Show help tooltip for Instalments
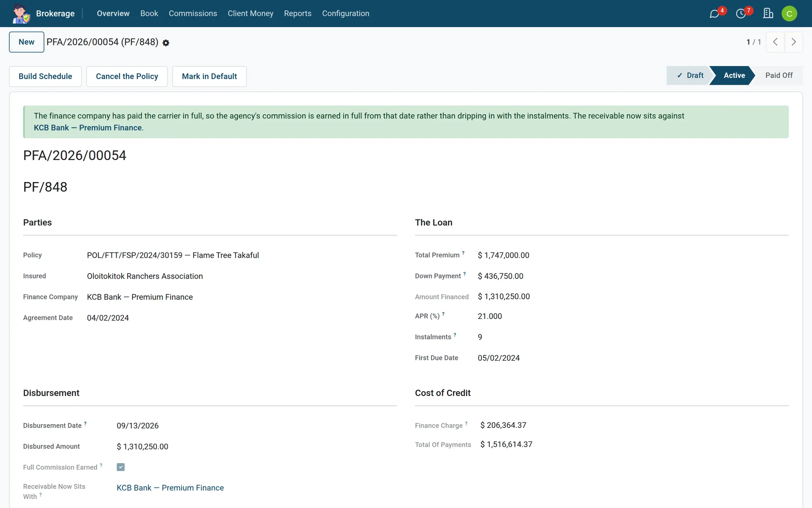This screenshot has height=508, width=812. point(455,335)
